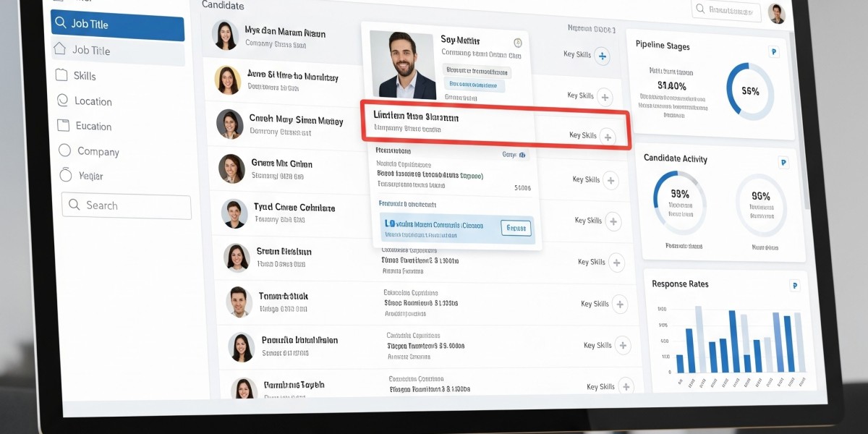Click Key Skills plus in Tonam row
This screenshot has height=434, width=868.
620,305
